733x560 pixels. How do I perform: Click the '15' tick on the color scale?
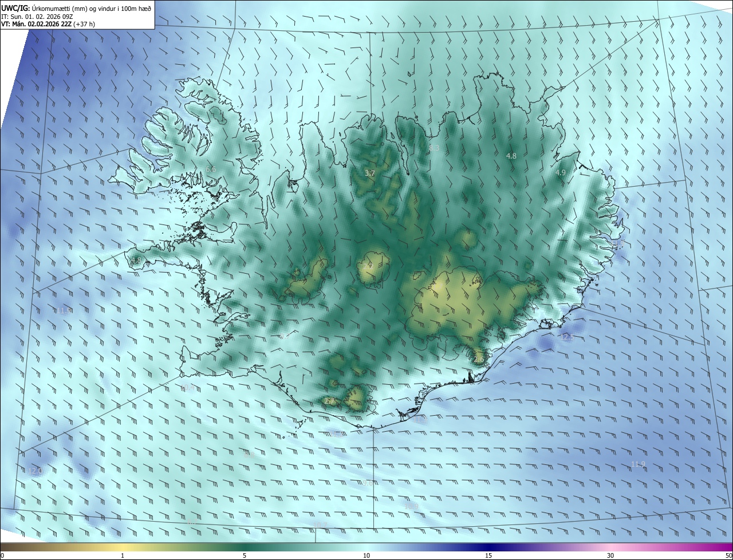[488, 555]
